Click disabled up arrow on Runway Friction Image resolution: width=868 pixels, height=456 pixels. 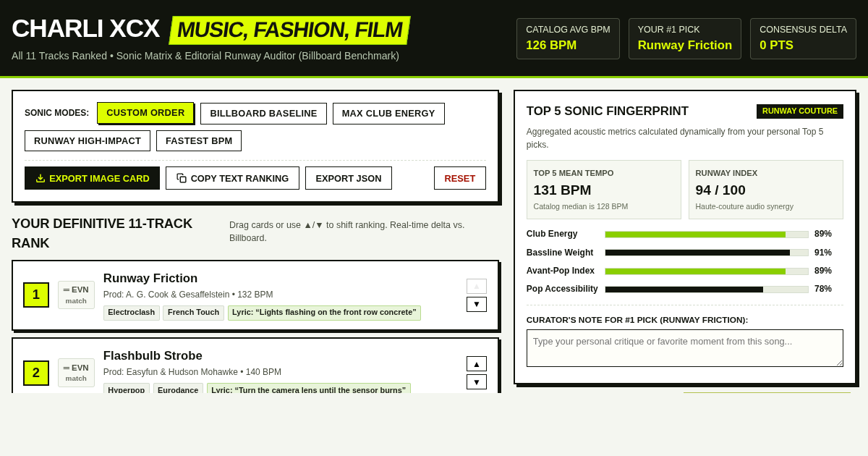(x=477, y=286)
